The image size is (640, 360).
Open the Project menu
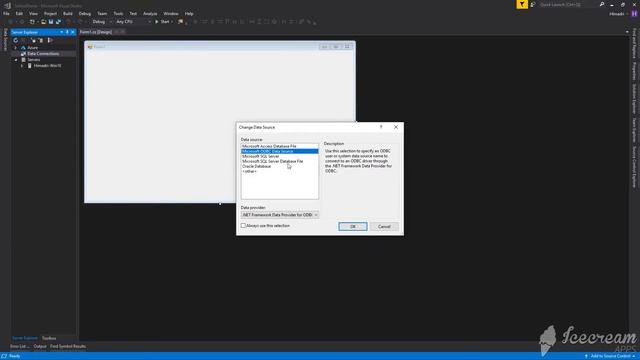[50, 13]
